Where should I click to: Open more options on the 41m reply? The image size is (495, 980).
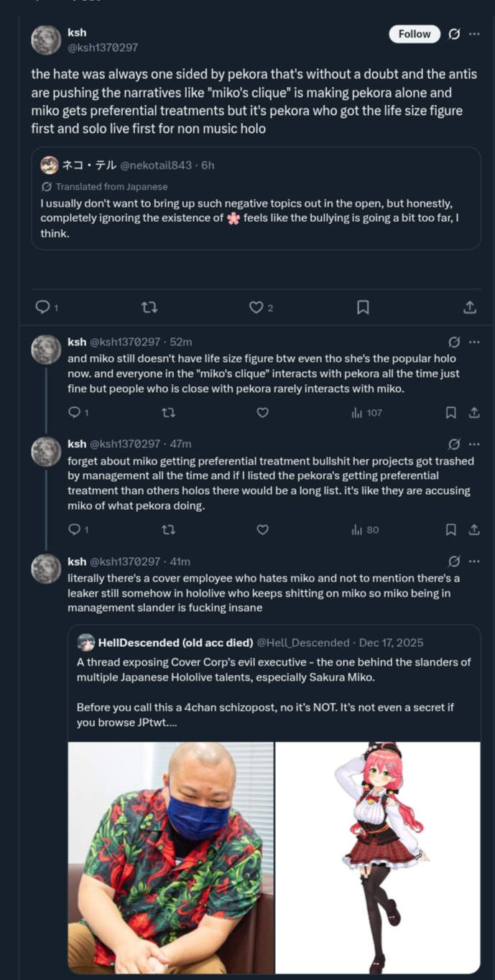click(474, 561)
